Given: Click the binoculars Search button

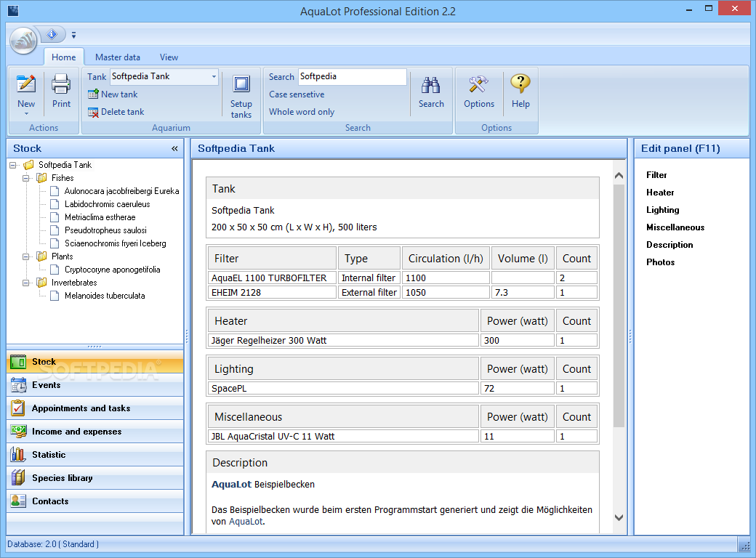Looking at the screenshot, I should [431, 92].
